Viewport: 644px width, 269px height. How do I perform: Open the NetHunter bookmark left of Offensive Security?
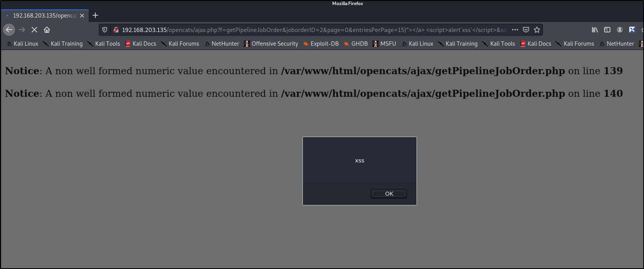222,44
